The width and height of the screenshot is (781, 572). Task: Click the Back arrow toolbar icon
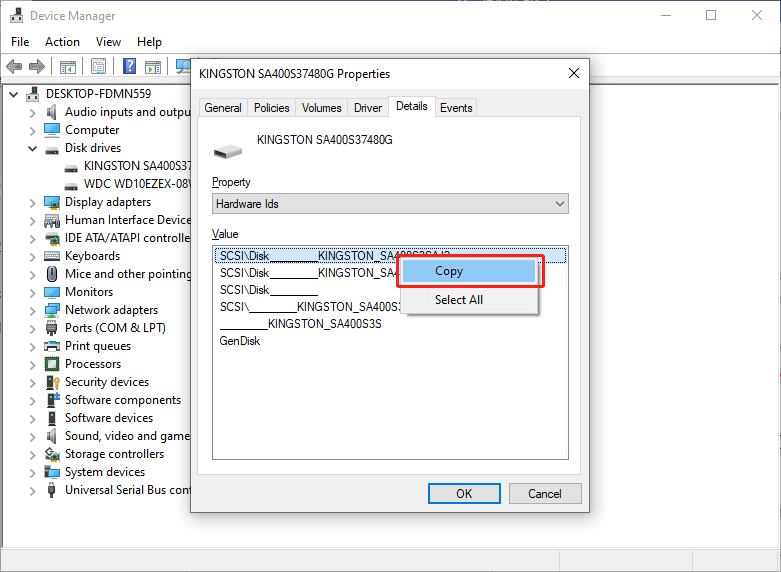coord(14,66)
